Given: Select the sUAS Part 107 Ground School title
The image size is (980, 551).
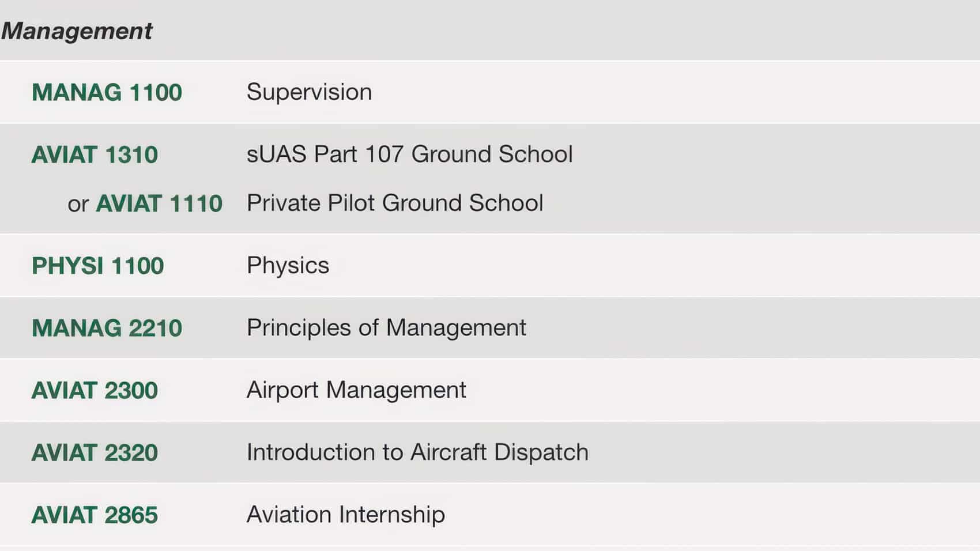Looking at the screenshot, I should pos(409,154).
